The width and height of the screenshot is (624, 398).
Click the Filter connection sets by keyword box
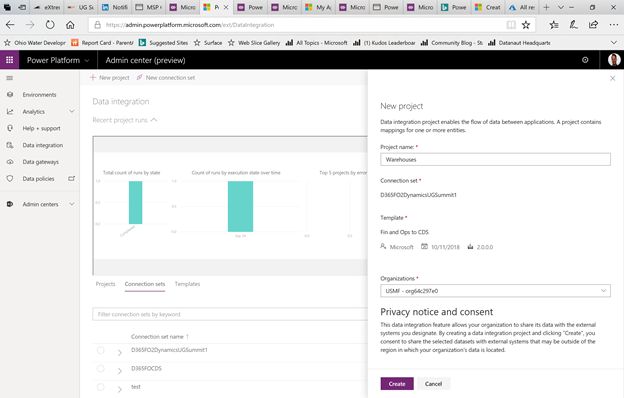[x=230, y=314]
